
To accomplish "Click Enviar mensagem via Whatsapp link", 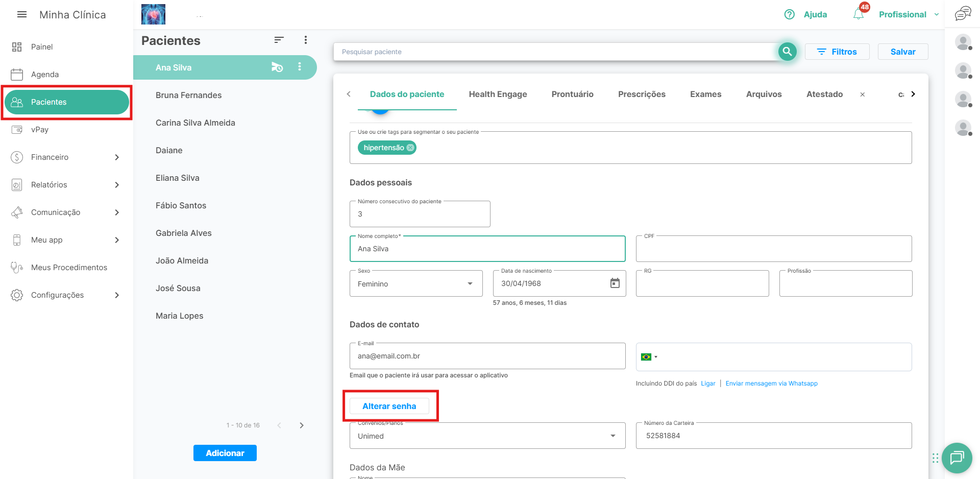I will coord(771,384).
